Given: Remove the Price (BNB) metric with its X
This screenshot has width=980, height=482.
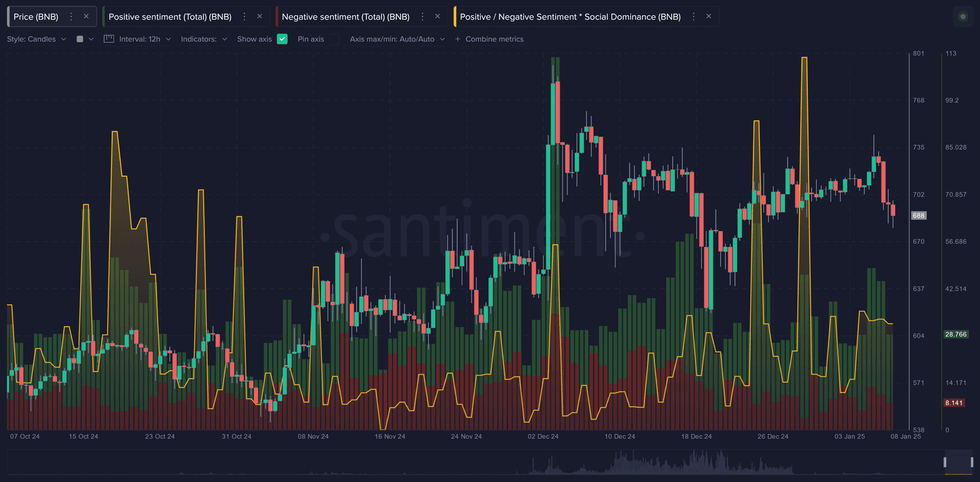Looking at the screenshot, I should (86, 17).
